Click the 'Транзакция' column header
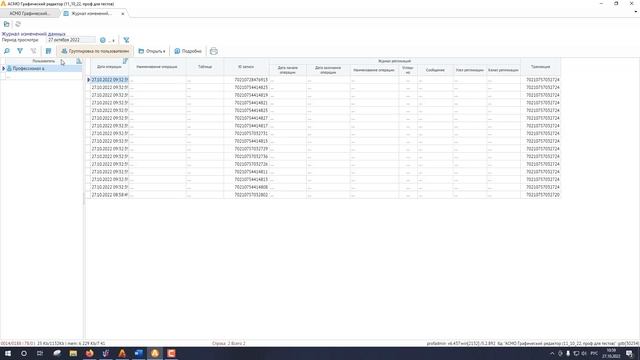The image size is (640, 360). 540,67
